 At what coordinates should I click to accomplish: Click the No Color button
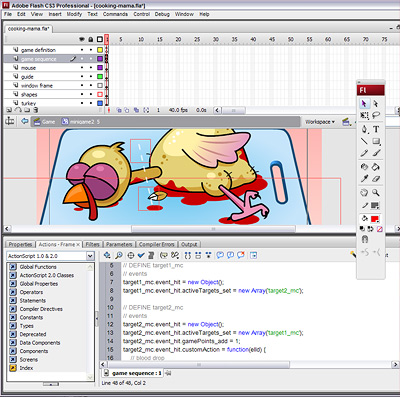[379, 229]
